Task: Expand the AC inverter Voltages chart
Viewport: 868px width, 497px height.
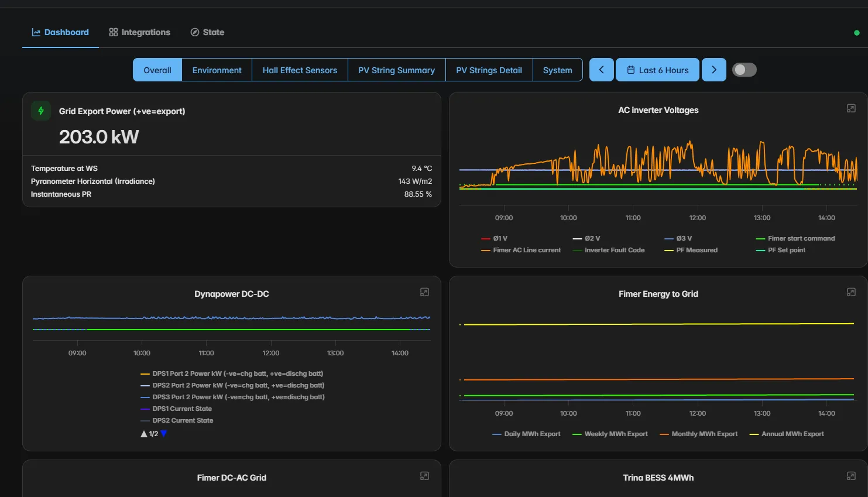Action: pyautogui.click(x=851, y=108)
